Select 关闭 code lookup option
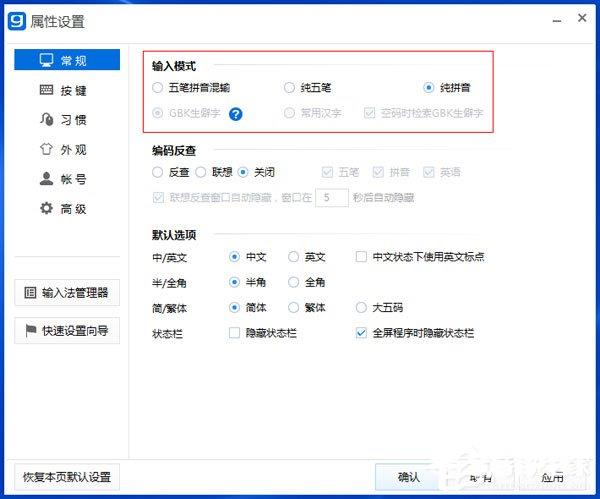 (x=243, y=172)
